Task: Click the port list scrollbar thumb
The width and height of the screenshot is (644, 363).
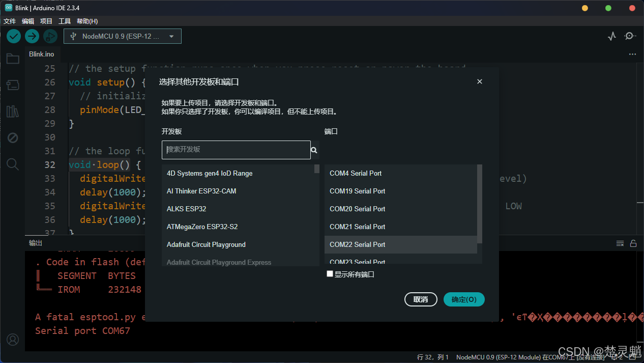Action: 480,204
